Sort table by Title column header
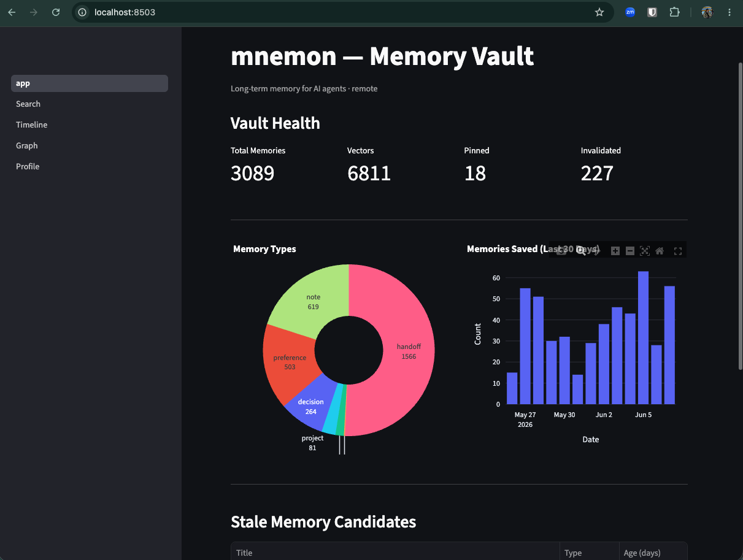743x560 pixels. (x=395, y=553)
